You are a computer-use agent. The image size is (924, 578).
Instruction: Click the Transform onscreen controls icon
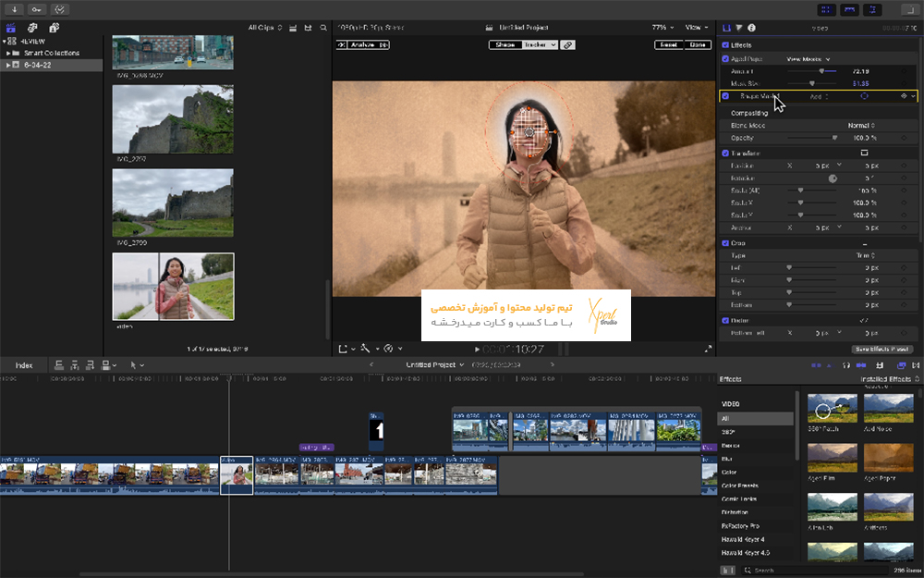tap(865, 153)
